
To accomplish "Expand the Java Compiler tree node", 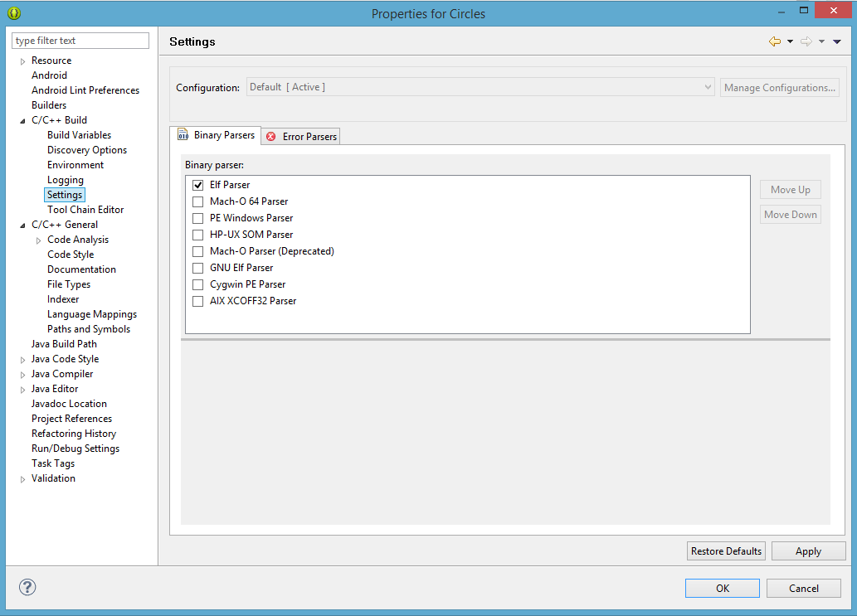I will (x=22, y=375).
